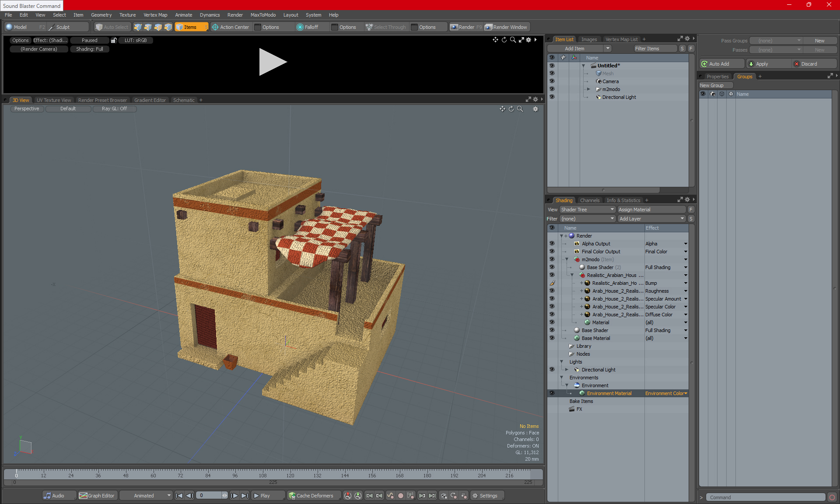Image resolution: width=840 pixels, height=504 pixels.
Task: Click the Discard button
Action: tap(814, 64)
